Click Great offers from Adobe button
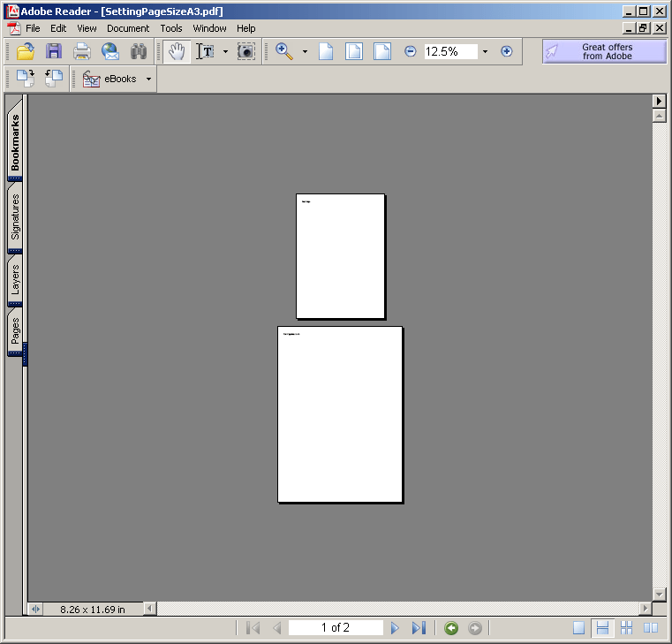 tap(604, 51)
